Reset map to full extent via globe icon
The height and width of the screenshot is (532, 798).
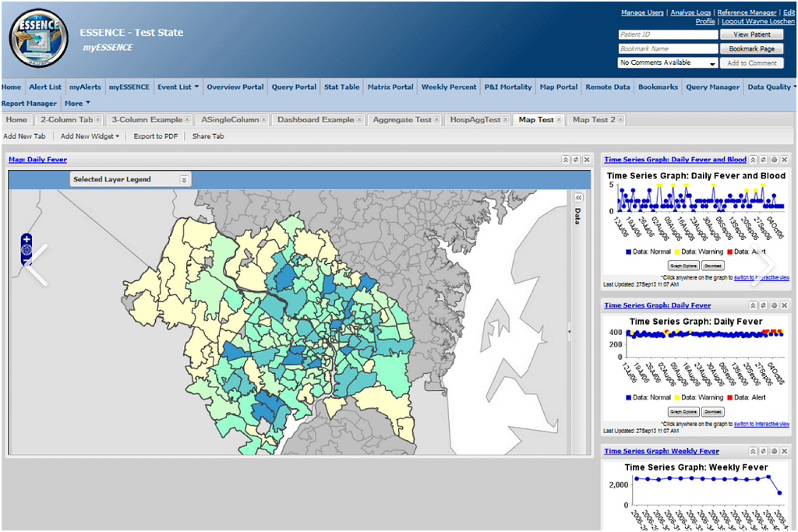[26, 252]
